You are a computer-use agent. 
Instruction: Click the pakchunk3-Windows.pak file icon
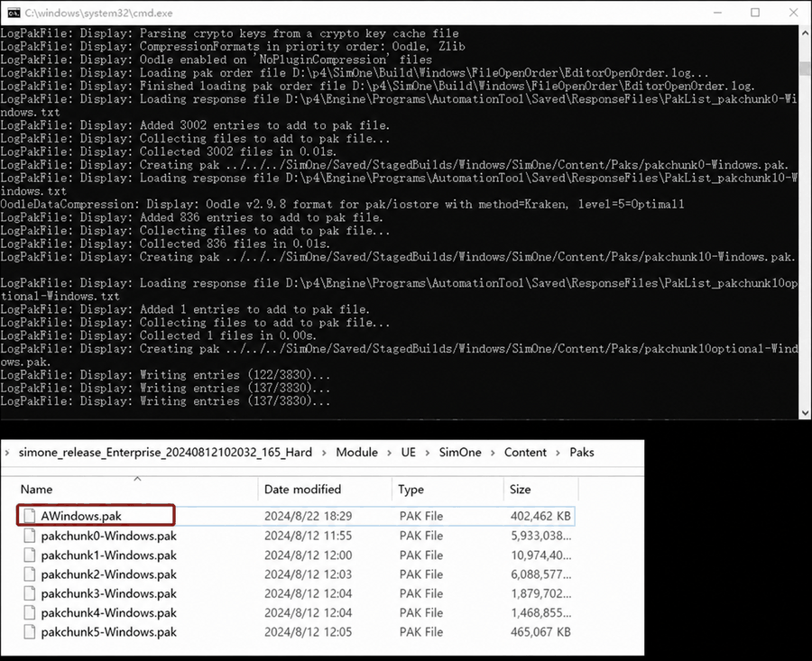tap(30, 593)
